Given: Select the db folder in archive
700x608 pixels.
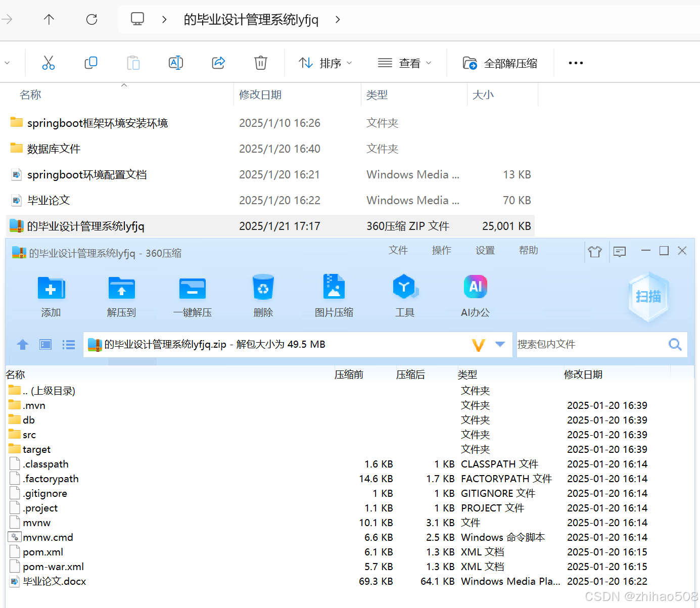Looking at the screenshot, I should (x=22, y=420).
